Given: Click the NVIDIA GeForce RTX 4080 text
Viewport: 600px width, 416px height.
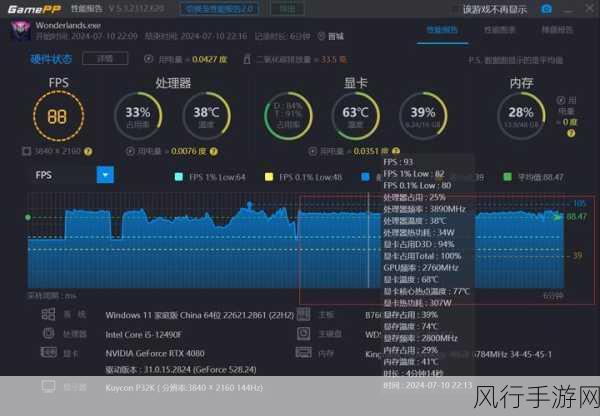Looking at the screenshot, I should (x=155, y=353).
